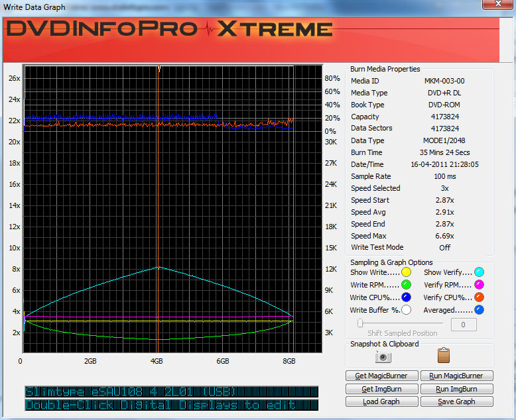Click the Write Data Graph window title

pyautogui.click(x=34, y=7)
